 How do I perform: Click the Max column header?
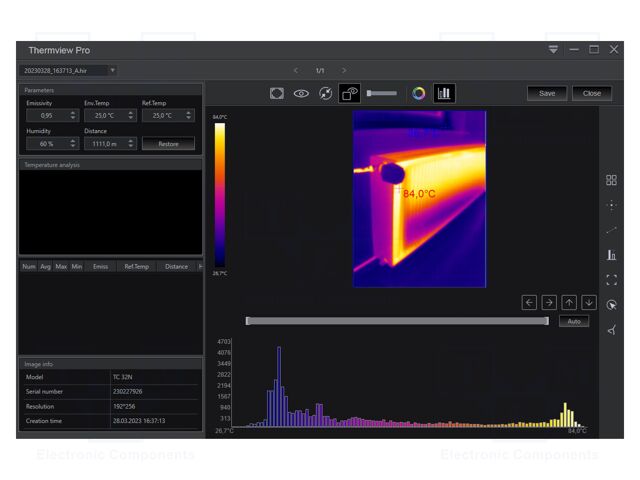[61, 266]
